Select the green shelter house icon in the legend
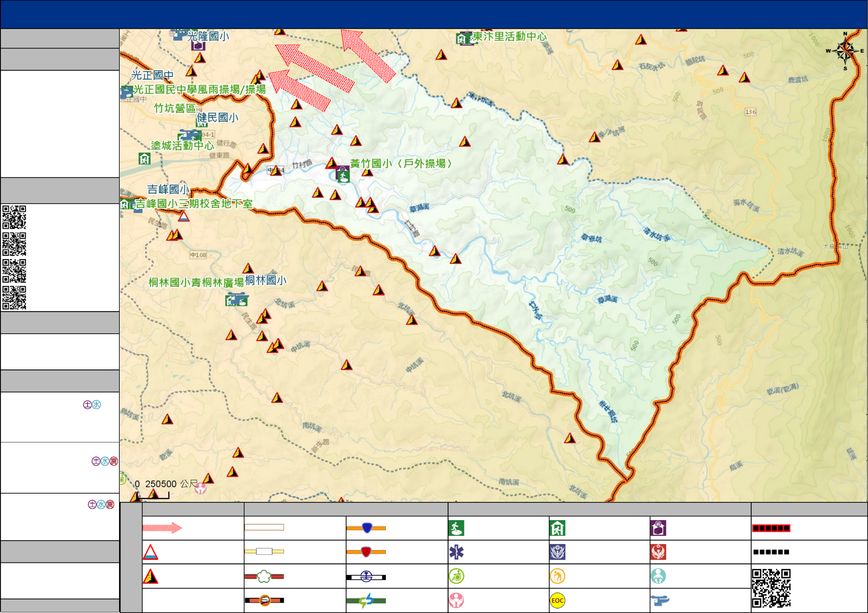868x613 pixels. [558, 528]
